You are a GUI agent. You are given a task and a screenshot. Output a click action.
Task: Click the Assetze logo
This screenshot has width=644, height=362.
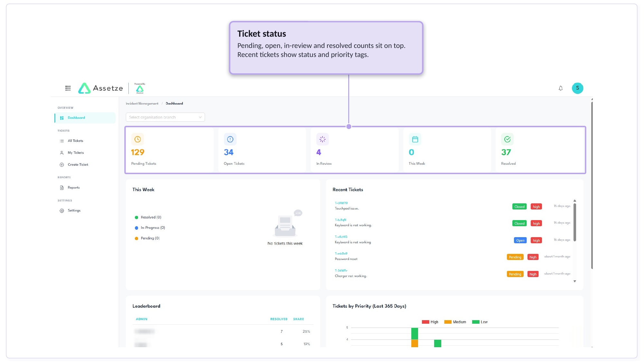[x=100, y=88]
